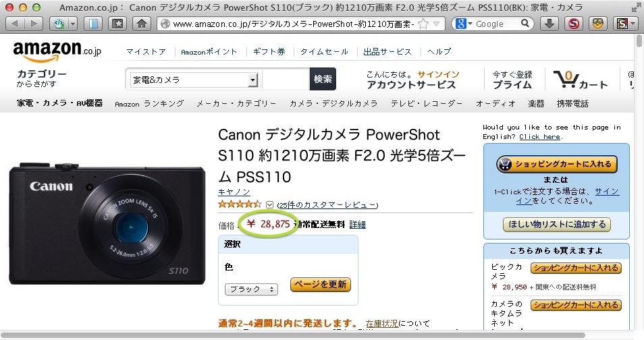Open Amazonポイント in the top navigation
This screenshot has width=644, height=340.
point(209,52)
